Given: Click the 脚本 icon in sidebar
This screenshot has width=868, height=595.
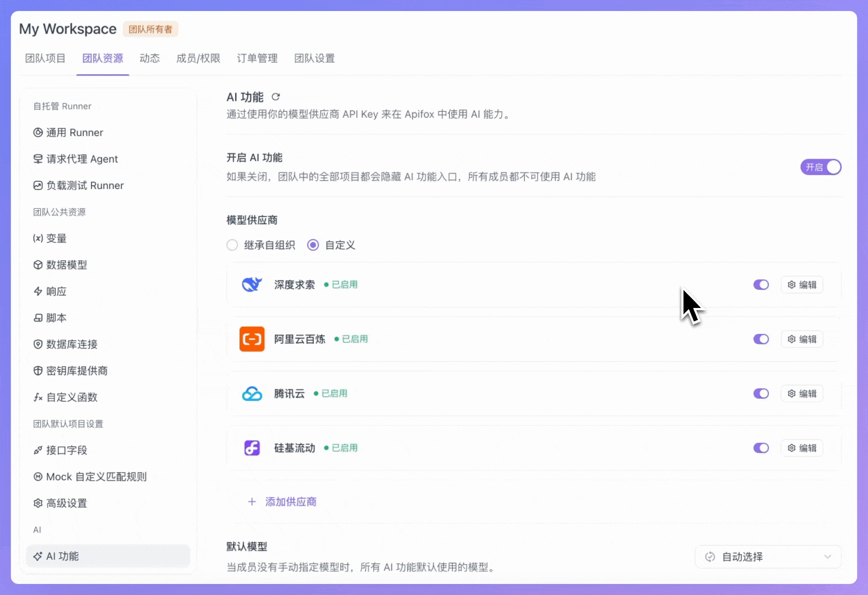Looking at the screenshot, I should tap(38, 318).
